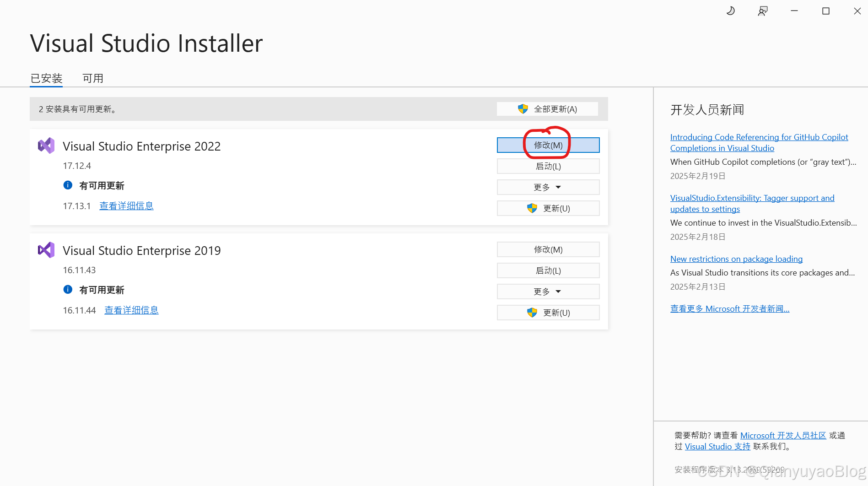Click the Visual Studio 2019 logo icon

[46, 250]
